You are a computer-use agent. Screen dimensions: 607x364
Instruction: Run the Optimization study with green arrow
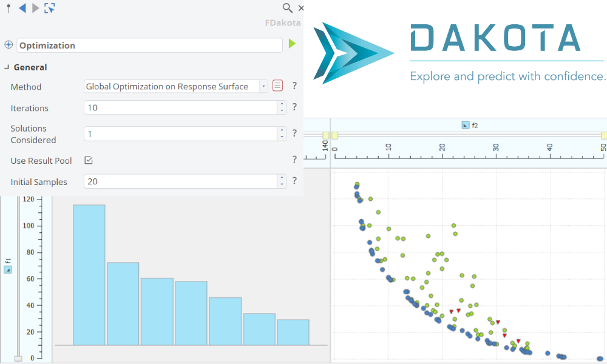[x=292, y=44]
